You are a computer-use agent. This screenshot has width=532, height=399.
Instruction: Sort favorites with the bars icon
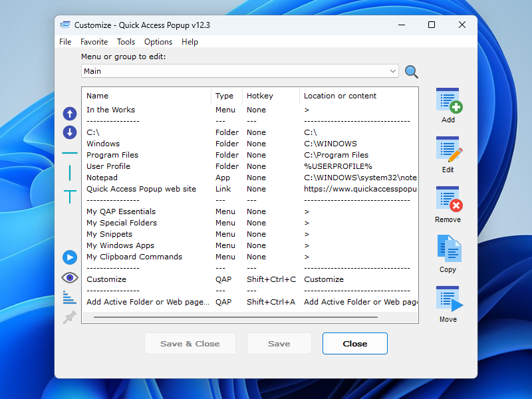click(70, 297)
